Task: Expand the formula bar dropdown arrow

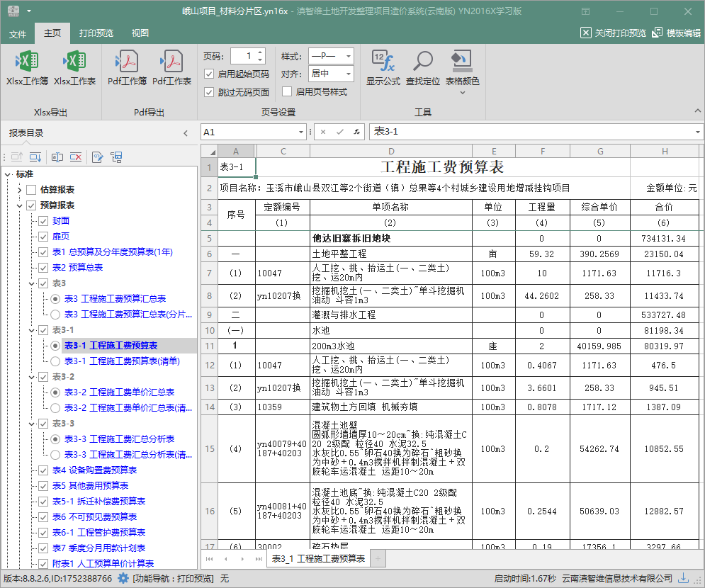Action: click(697, 132)
